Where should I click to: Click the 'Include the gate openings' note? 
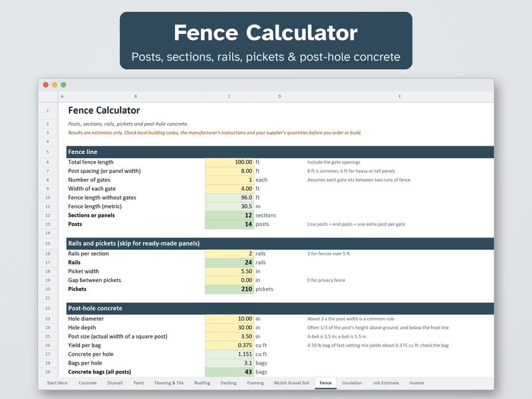(334, 162)
